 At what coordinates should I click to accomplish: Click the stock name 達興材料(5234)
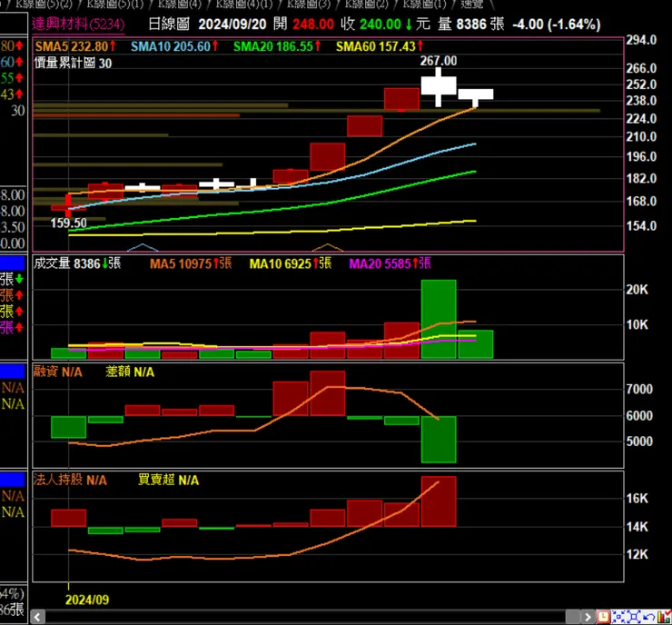[78, 24]
